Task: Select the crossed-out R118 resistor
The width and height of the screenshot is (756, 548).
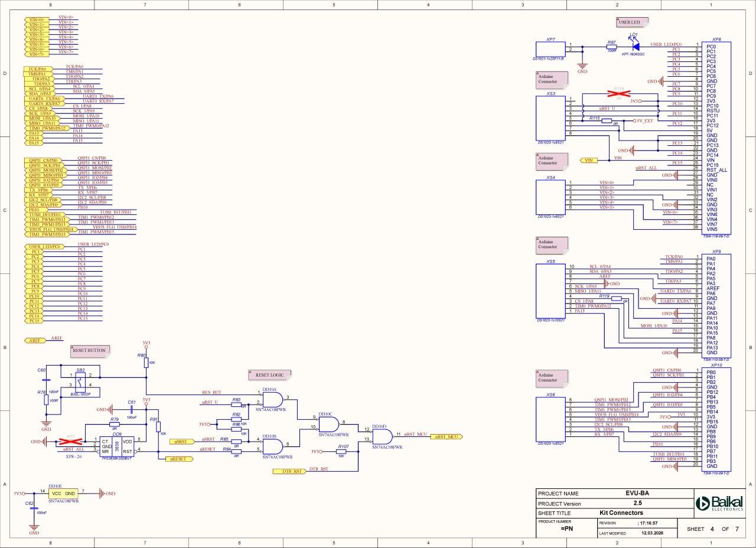Action: coord(618,93)
